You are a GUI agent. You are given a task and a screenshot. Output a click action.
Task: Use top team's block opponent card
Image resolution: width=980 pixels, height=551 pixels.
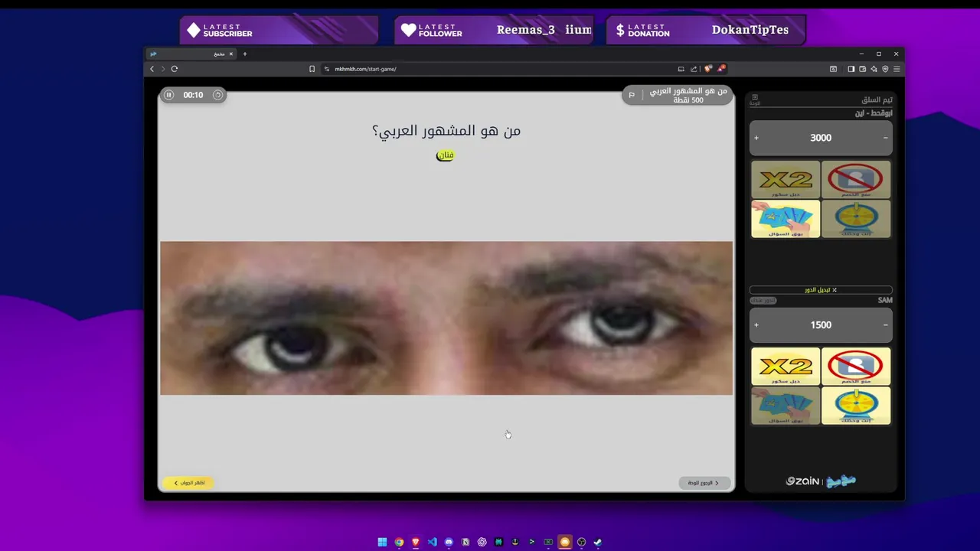(x=856, y=179)
